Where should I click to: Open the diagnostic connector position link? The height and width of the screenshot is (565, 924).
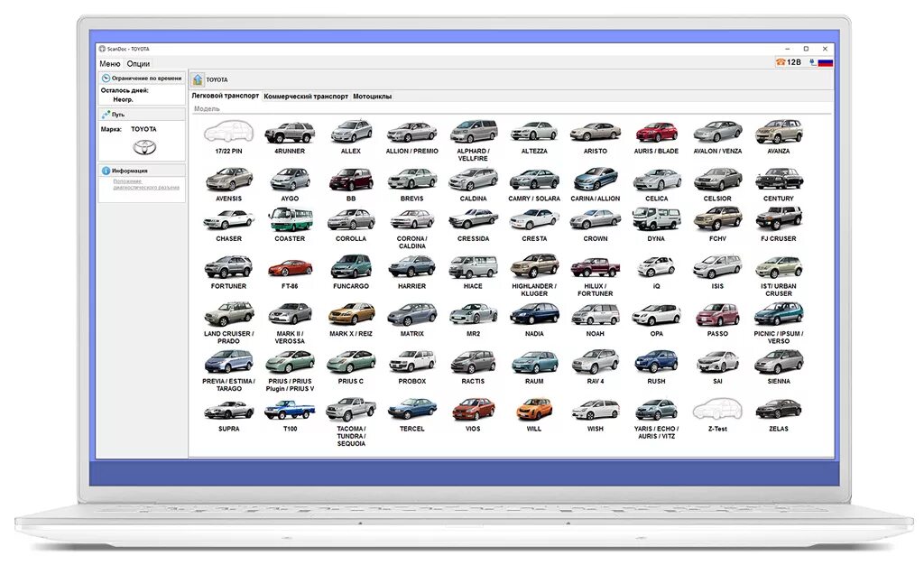[x=146, y=184]
